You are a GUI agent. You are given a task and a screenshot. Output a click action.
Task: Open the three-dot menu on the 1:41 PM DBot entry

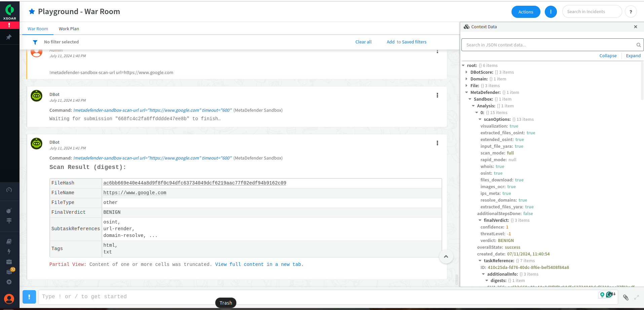coord(437,143)
